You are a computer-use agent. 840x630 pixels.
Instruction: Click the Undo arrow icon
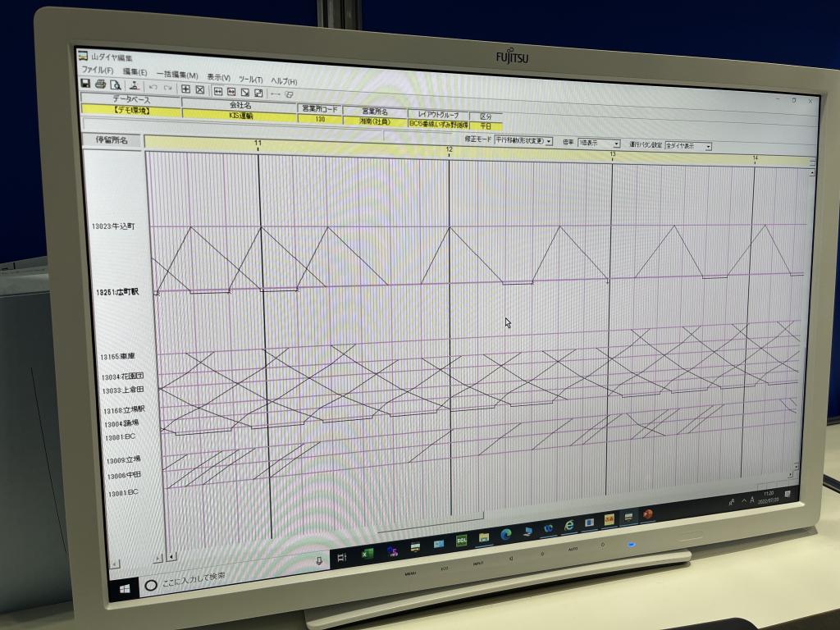(x=153, y=87)
